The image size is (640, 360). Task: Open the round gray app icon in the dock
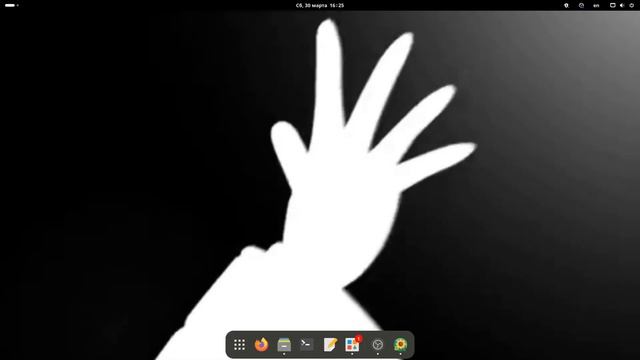coord(378,345)
